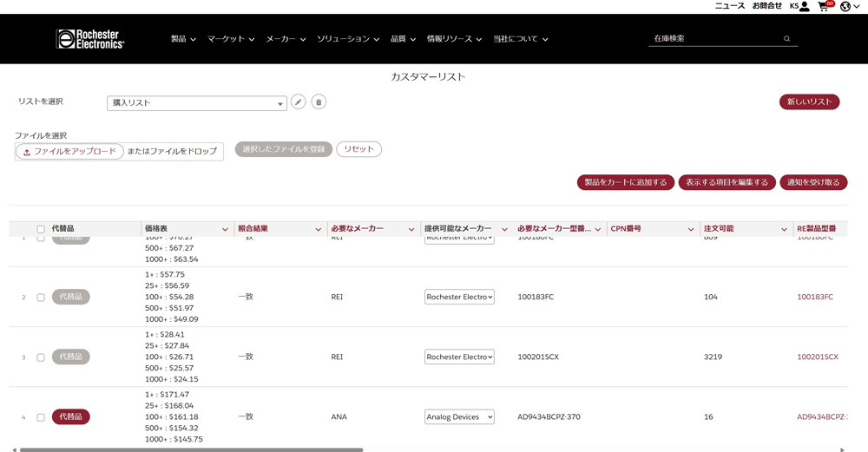Open the 品質 menu

coord(403,39)
